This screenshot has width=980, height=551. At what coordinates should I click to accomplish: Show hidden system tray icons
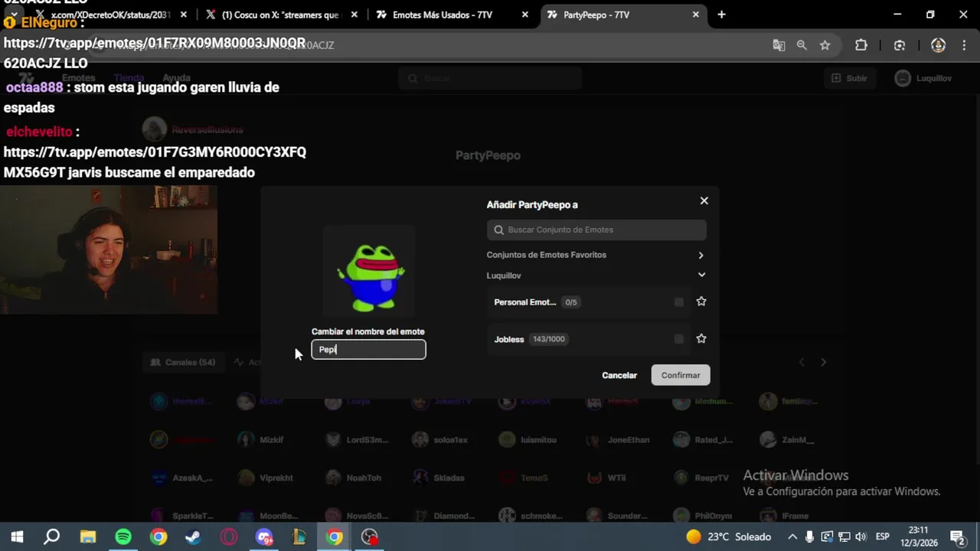click(792, 536)
